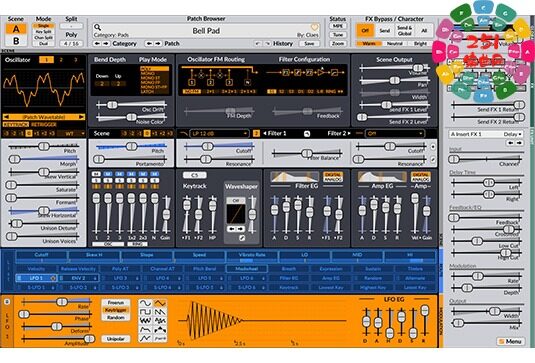Viewport: 535px width, 363px height.
Task: Select the square LFO waveform icon
Action: (x=145, y=312)
